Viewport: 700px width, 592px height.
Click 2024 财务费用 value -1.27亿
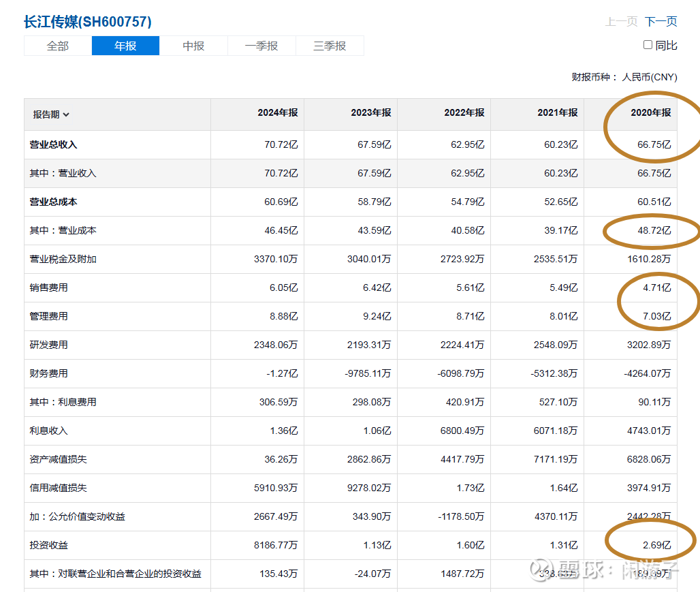coord(282,373)
